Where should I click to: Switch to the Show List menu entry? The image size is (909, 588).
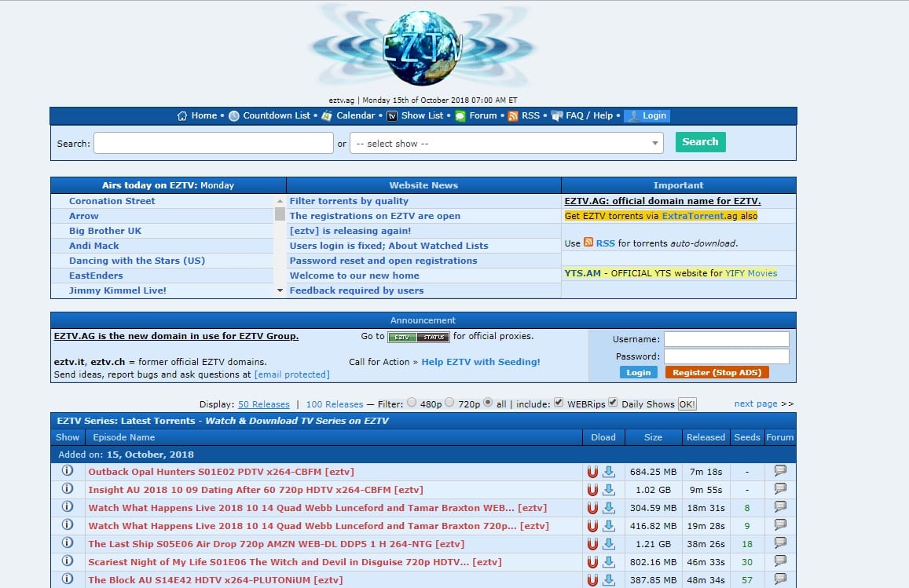click(422, 115)
